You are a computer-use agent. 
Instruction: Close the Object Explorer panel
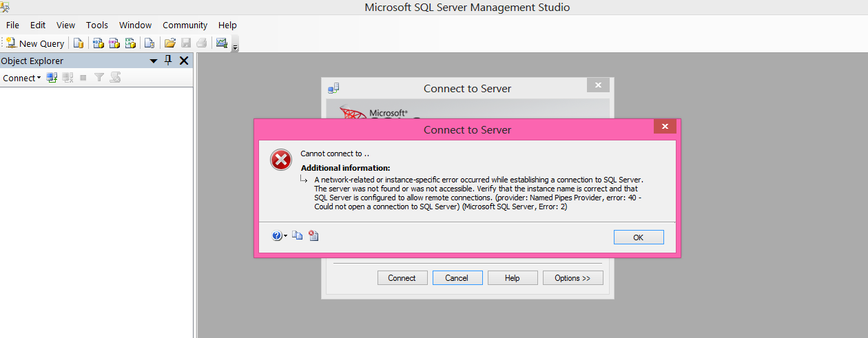(x=184, y=61)
